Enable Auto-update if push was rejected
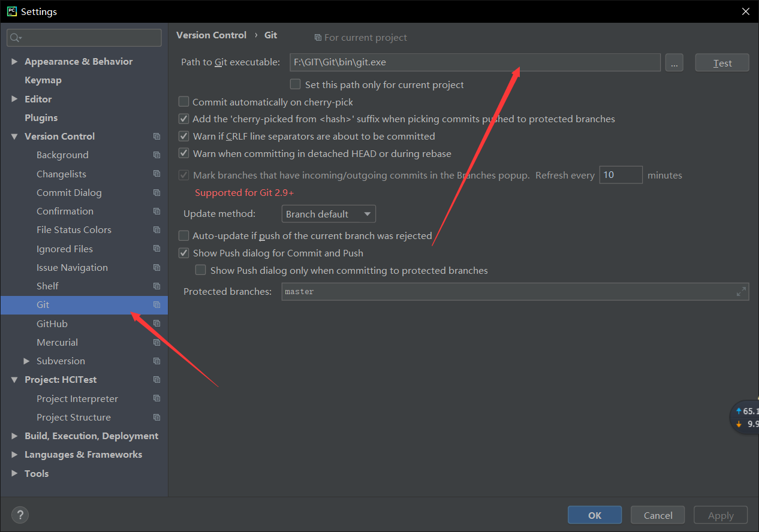Screen dimensions: 759x532 pos(183,236)
